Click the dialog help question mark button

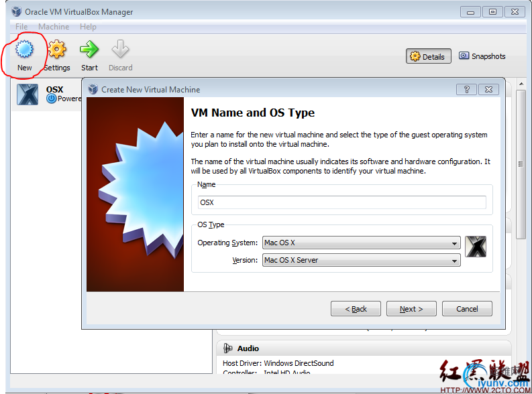[467, 89]
